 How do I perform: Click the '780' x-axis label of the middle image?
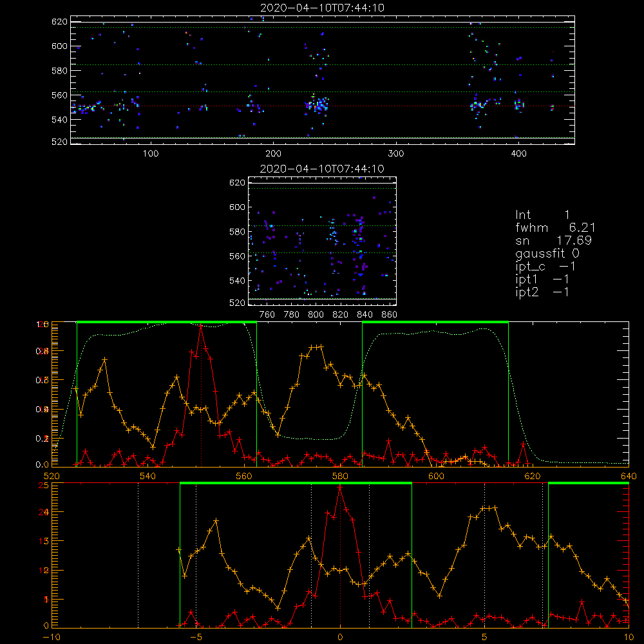(x=292, y=315)
